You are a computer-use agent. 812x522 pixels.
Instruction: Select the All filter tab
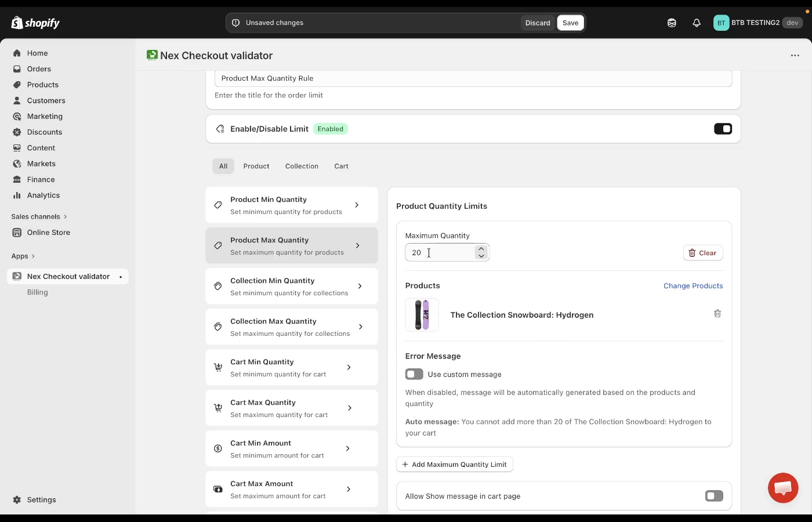point(223,166)
